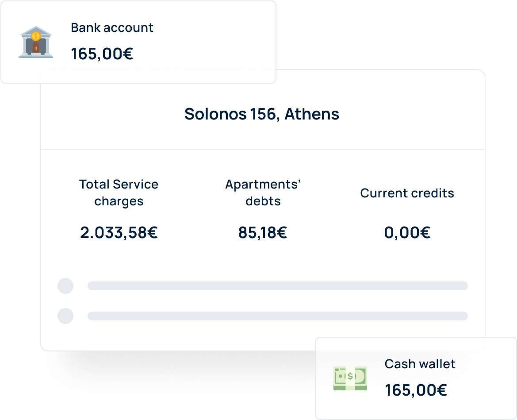Select the Apartments' debts label
This screenshot has width=517, height=420.
(x=263, y=193)
